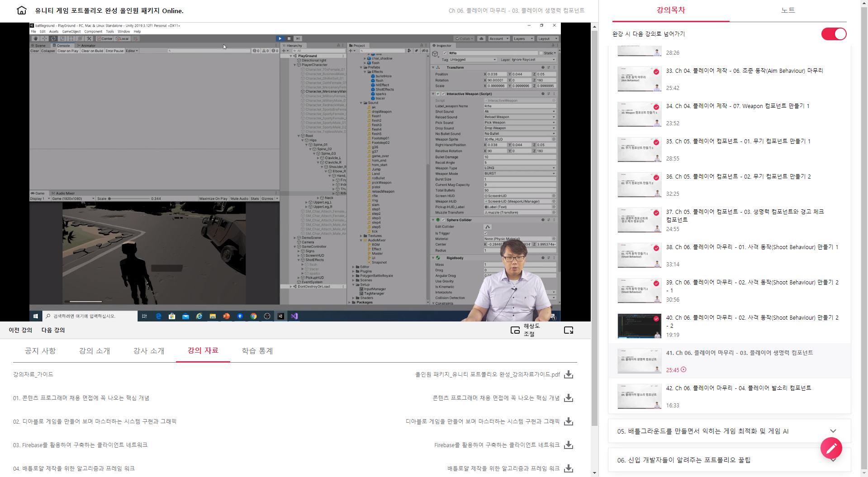Click download icon for 배틀로얄 알고리즘 material

(x=569, y=468)
